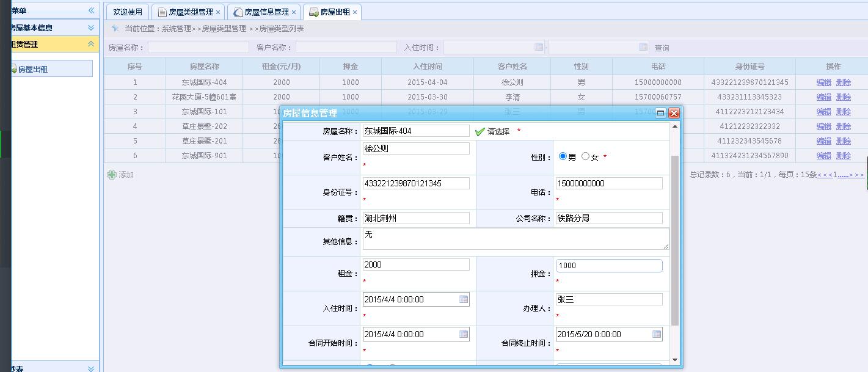Collapse the left menu panel
The image size is (868, 372).
click(91, 10)
